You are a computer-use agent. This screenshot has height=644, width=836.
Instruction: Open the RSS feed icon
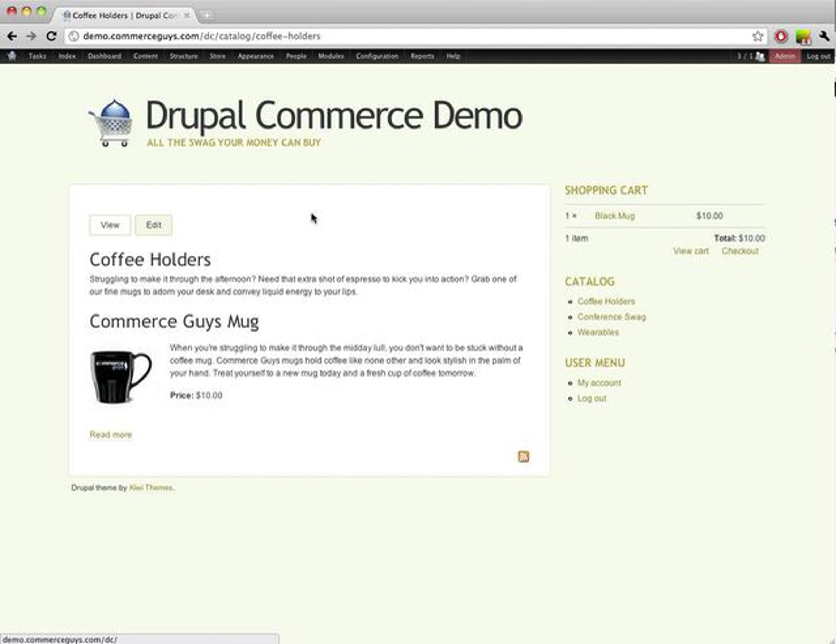click(523, 456)
